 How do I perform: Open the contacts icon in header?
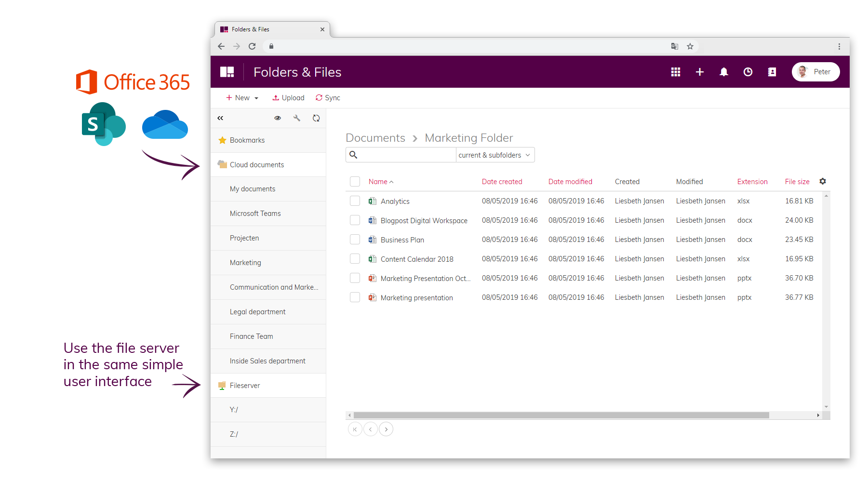772,72
